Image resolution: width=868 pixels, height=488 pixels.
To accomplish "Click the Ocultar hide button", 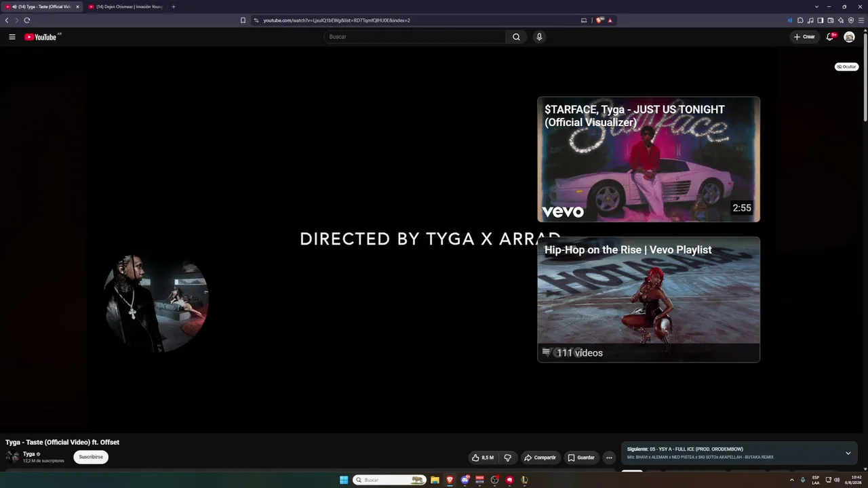I will [846, 66].
